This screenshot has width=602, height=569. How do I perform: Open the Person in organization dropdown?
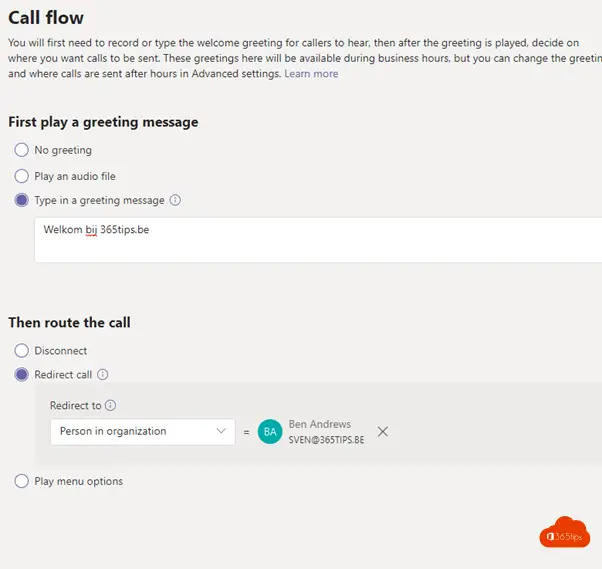point(142,432)
